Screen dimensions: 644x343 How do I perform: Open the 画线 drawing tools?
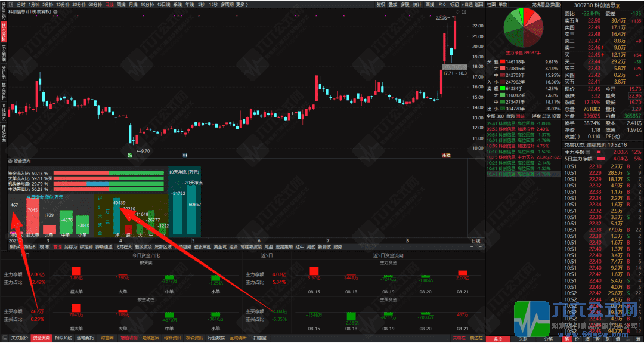click(429, 5)
